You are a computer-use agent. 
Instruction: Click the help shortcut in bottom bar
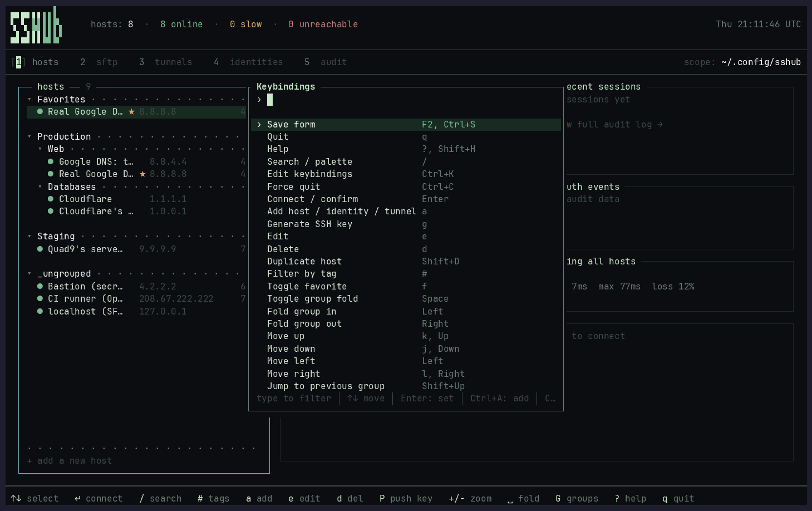pos(631,499)
